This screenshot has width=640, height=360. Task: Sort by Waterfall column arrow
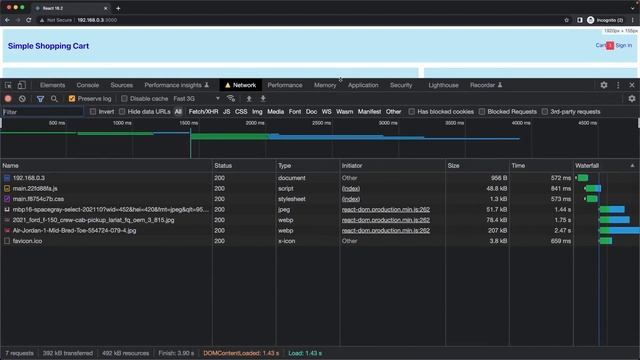point(632,166)
